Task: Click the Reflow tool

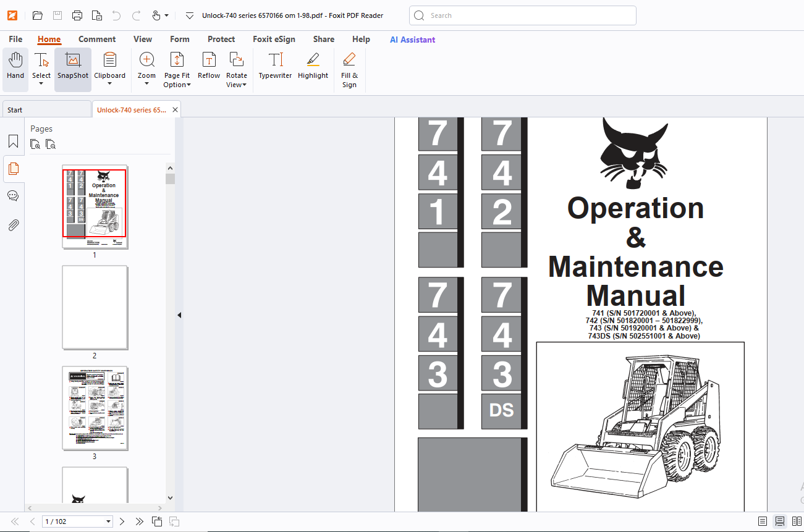Action: (x=209, y=65)
